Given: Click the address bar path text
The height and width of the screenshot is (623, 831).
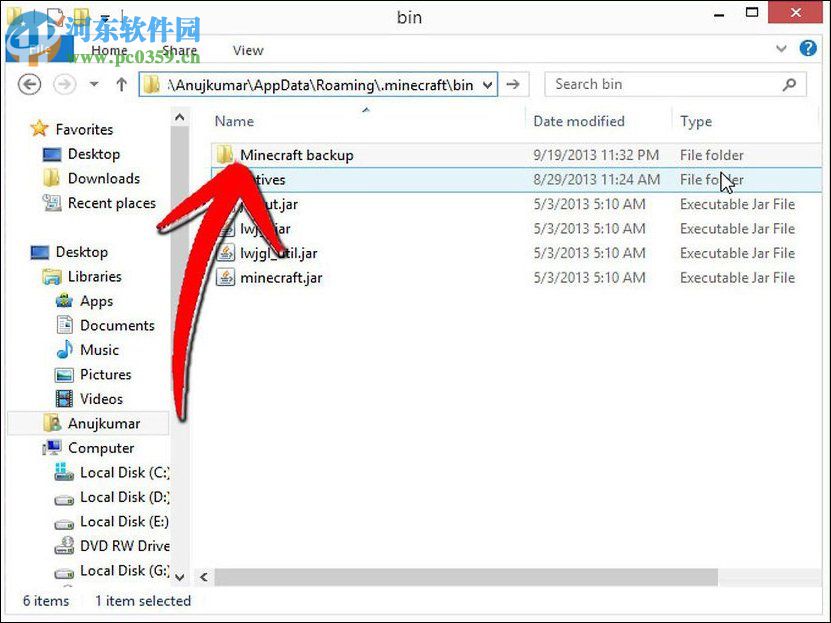Looking at the screenshot, I should 320,85.
